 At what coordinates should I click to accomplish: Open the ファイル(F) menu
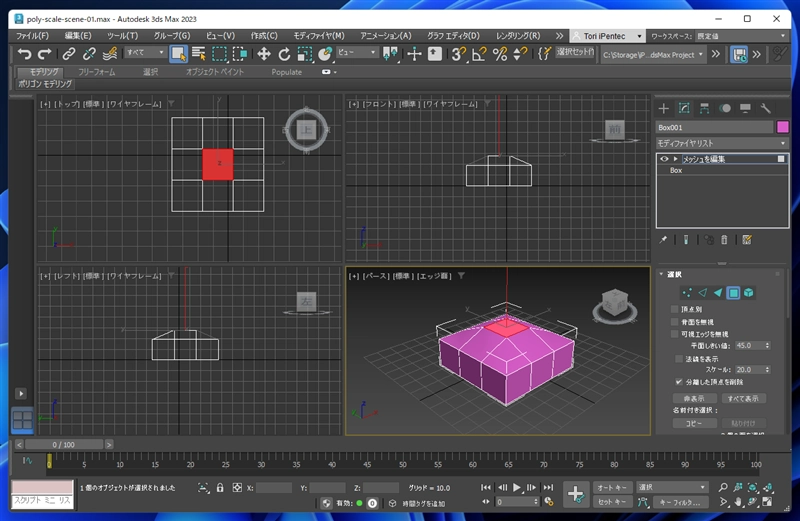pyautogui.click(x=32, y=36)
